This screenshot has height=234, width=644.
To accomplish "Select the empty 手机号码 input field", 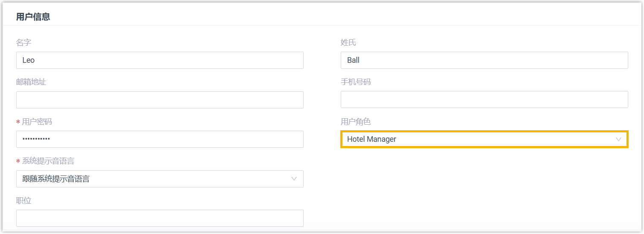I will (484, 99).
